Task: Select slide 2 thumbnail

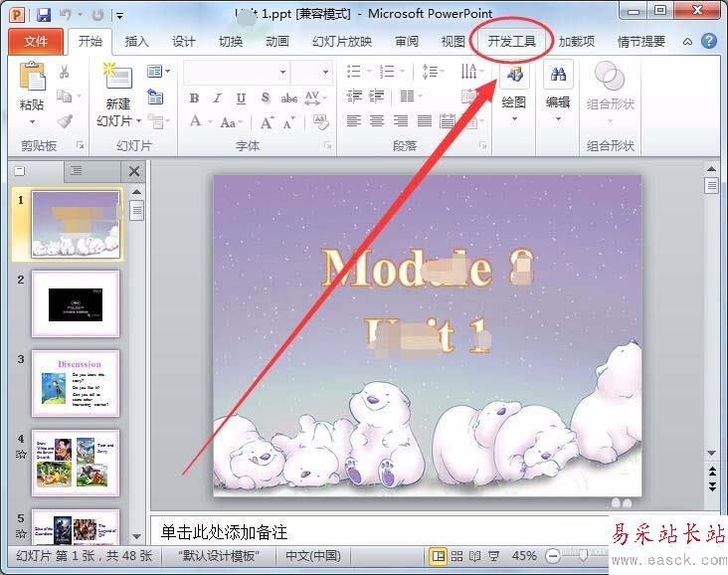Action: point(76,304)
